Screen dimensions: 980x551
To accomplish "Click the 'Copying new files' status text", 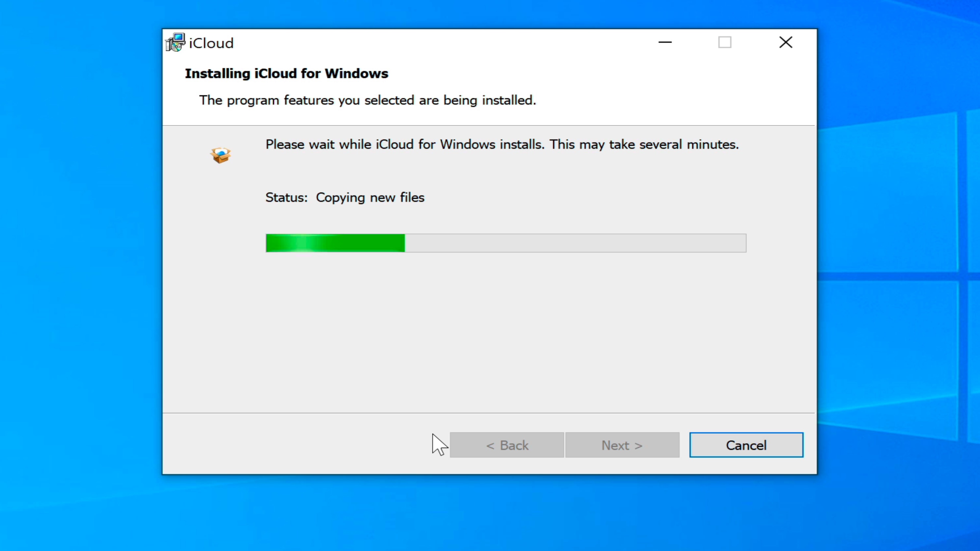I will click(x=370, y=197).
